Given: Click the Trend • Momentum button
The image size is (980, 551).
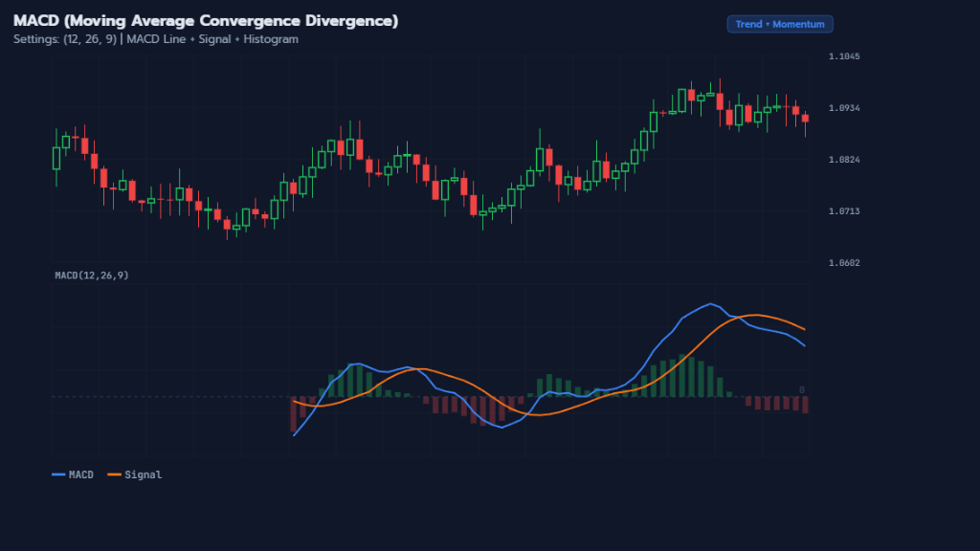Looking at the screenshot, I should pyautogui.click(x=780, y=24).
